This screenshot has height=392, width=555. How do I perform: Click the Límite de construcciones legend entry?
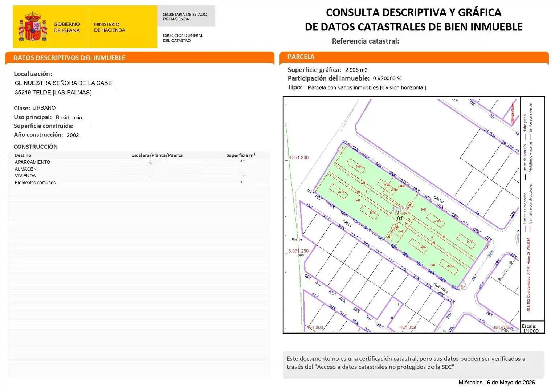coord(530,207)
